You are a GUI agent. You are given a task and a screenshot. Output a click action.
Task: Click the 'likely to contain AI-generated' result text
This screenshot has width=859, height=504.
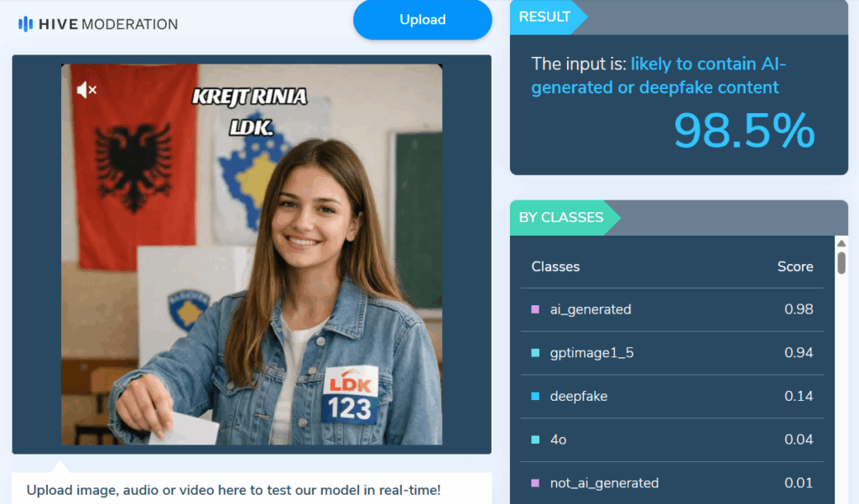pos(659,75)
